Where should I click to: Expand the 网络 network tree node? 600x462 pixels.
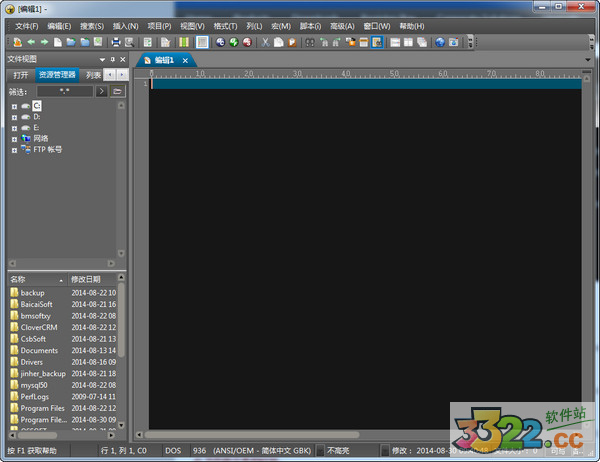pos(14,138)
